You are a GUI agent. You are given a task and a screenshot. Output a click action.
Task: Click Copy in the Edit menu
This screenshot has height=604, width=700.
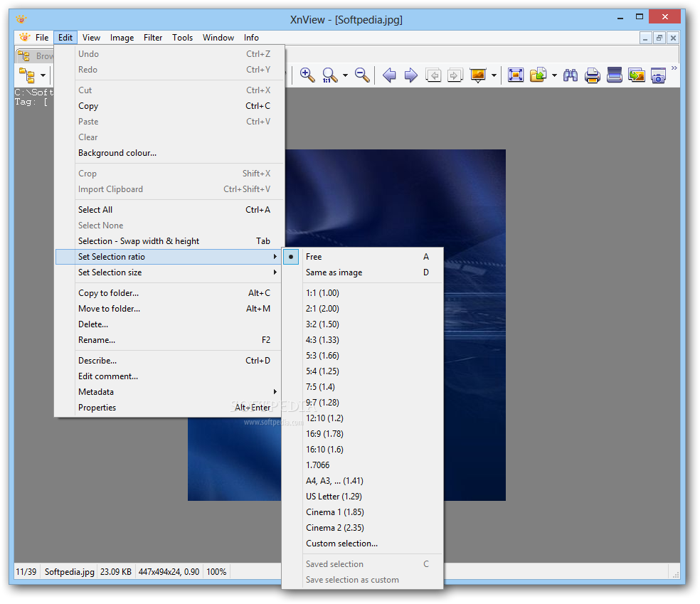169,106
